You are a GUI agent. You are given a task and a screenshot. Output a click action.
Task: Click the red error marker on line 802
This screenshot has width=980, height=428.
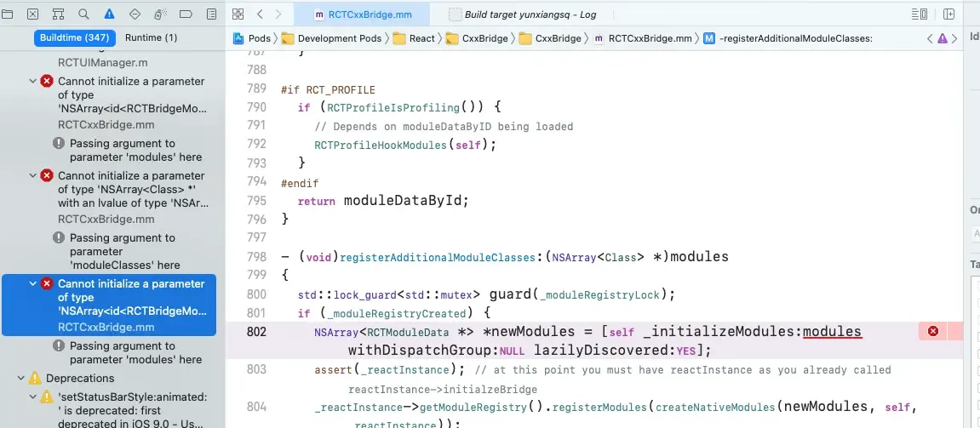933,331
